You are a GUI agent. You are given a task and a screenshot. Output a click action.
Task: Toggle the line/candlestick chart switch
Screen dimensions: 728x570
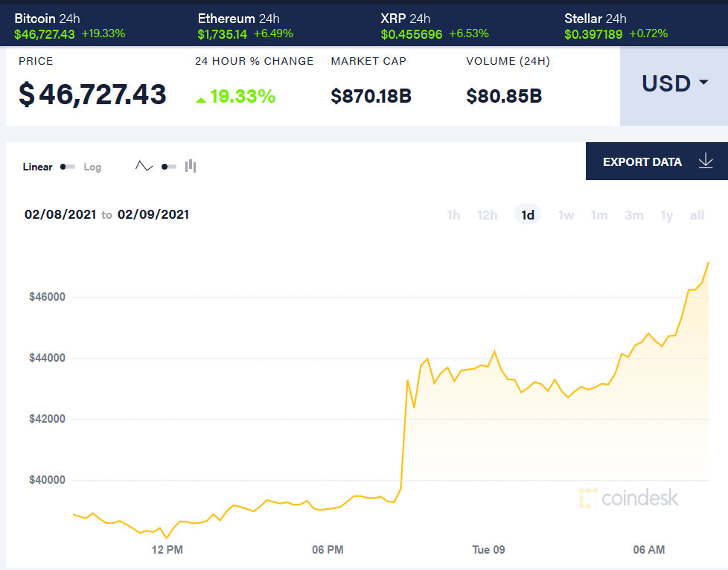click(169, 167)
